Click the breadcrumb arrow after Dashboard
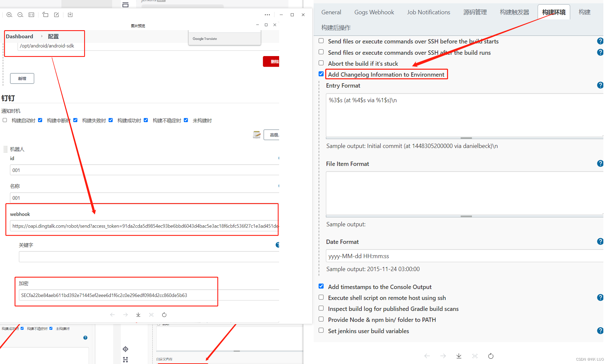Screen dimensions: 609x364 click(x=42, y=36)
